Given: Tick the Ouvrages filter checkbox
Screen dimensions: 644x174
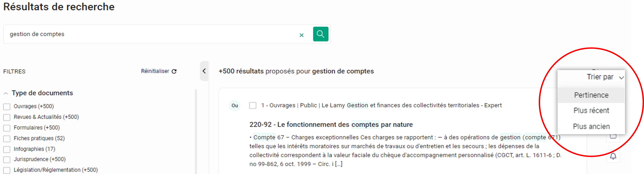Looking at the screenshot, I should pos(7,107).
